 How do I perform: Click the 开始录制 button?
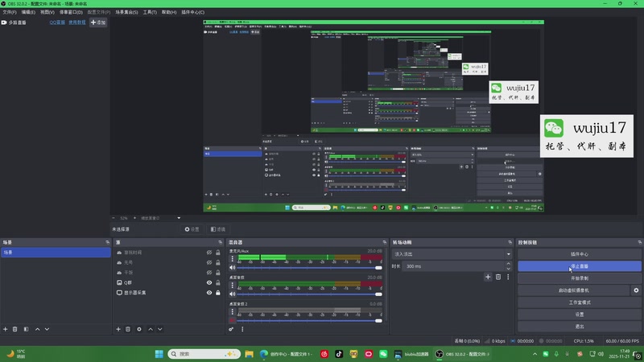tap(579, 278)
